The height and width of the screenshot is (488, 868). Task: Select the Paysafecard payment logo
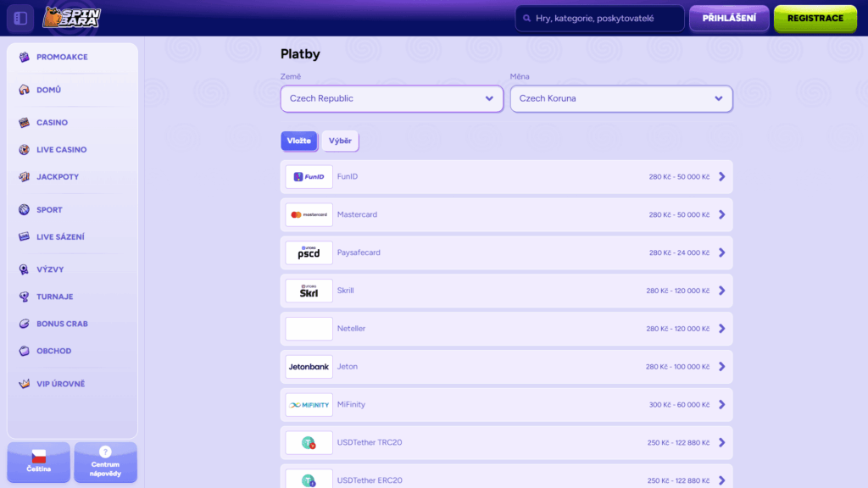[309, 252]
